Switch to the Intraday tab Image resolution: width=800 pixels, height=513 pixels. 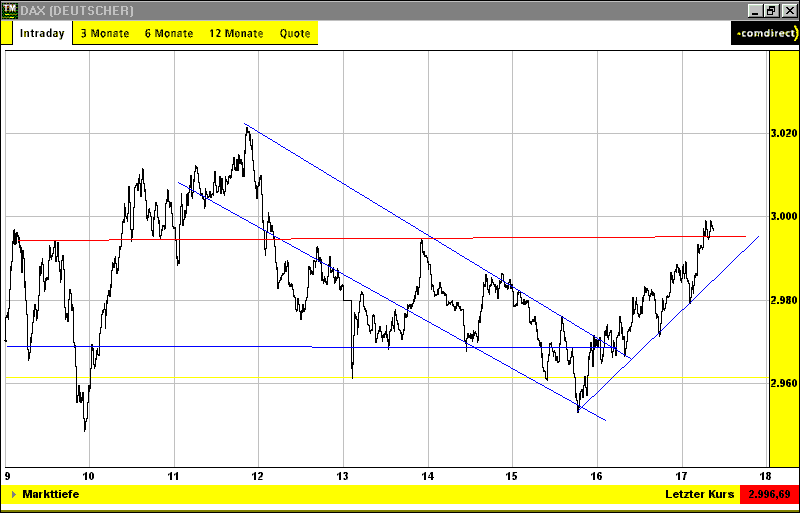[x=42, y=33]
